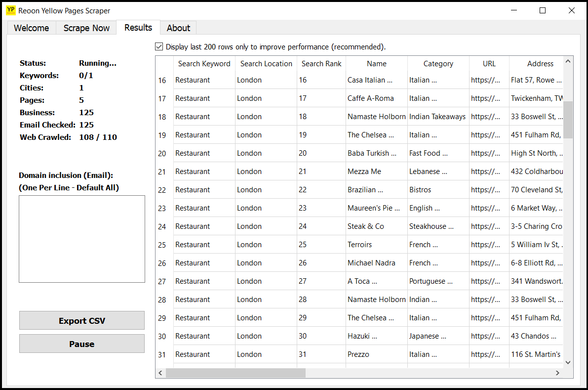Click the 'Portuguese ...' category cell

[x=438, y=281]
